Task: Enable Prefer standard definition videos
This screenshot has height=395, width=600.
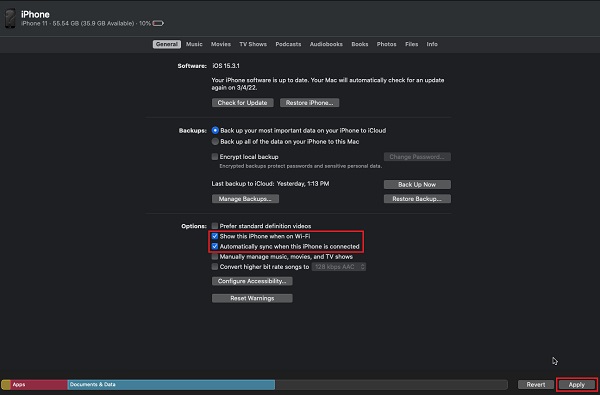Action: click(215, 226)
